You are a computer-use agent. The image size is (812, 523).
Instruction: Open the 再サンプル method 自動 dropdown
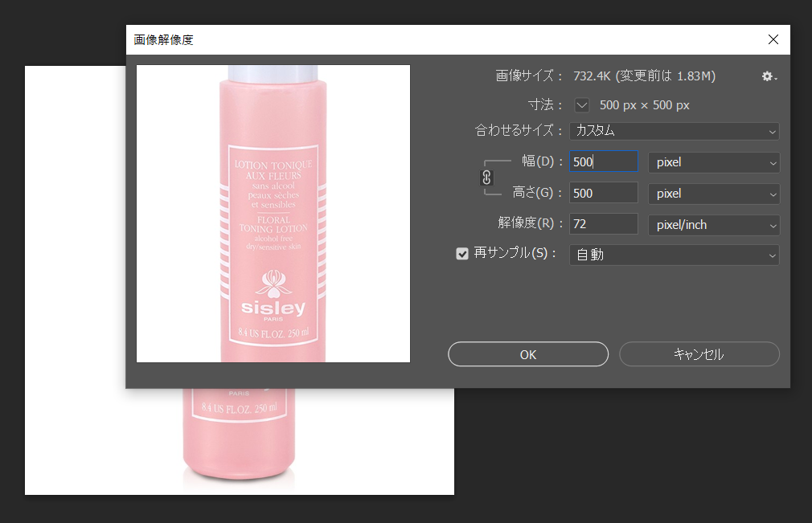click(x=674, y=255)
